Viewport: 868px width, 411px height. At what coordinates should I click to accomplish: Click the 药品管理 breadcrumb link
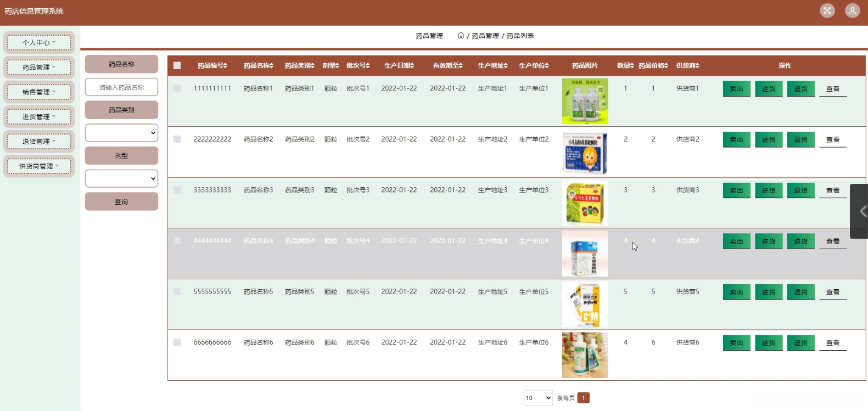485,36
